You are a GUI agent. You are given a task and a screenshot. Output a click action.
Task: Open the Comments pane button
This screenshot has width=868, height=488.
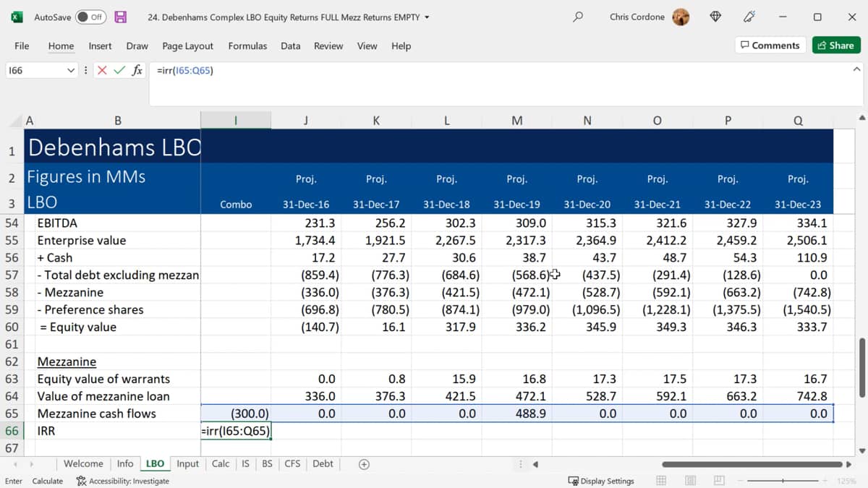coord(770,45)
